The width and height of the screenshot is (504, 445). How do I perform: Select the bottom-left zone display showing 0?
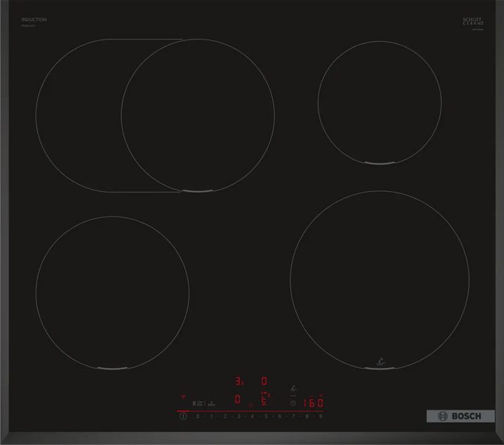point(238,400)
